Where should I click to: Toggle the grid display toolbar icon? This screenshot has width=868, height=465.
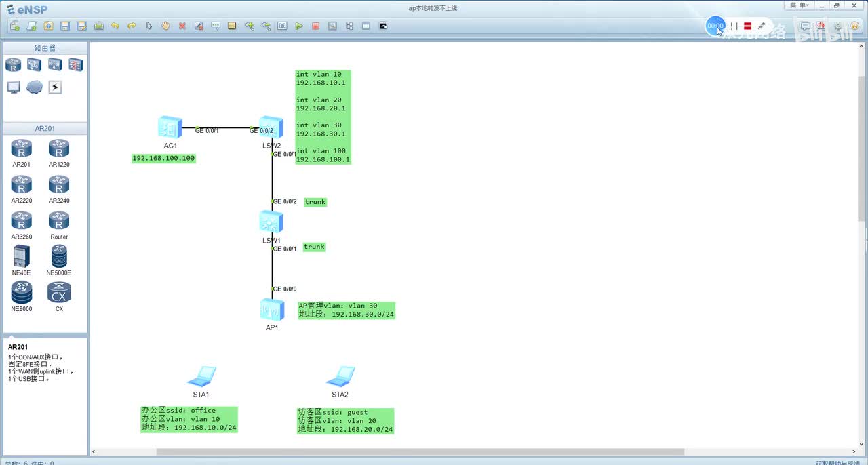pos(366,26)
